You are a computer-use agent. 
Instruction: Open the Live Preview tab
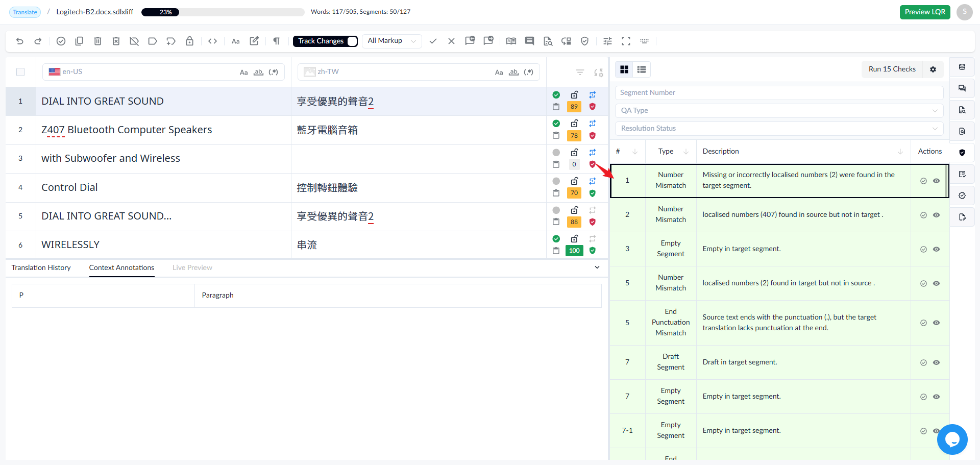tap(192, 267)
